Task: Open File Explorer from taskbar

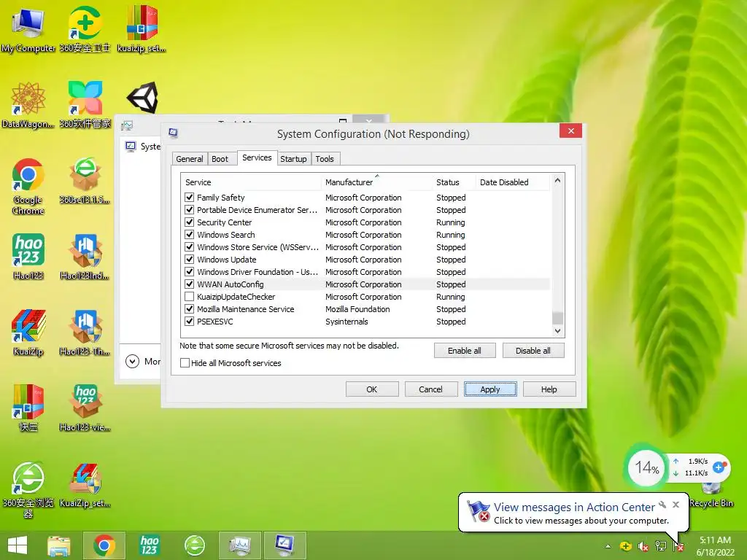Action: tap(59, 545)
